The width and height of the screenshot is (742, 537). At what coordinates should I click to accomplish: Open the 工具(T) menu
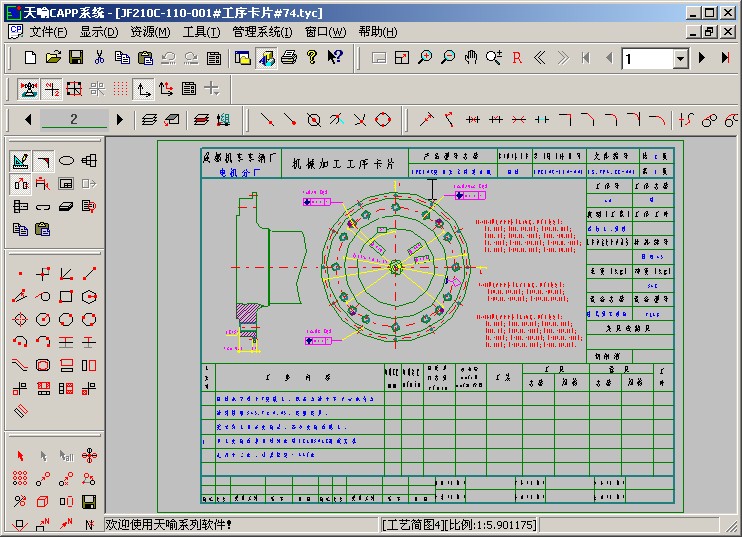coord(201,32)
